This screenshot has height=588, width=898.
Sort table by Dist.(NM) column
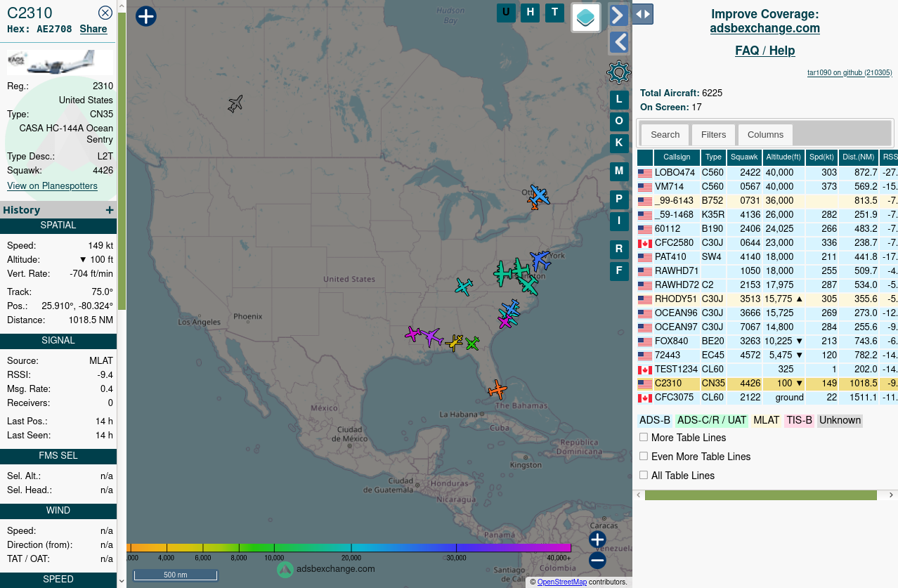pos(858,157)
